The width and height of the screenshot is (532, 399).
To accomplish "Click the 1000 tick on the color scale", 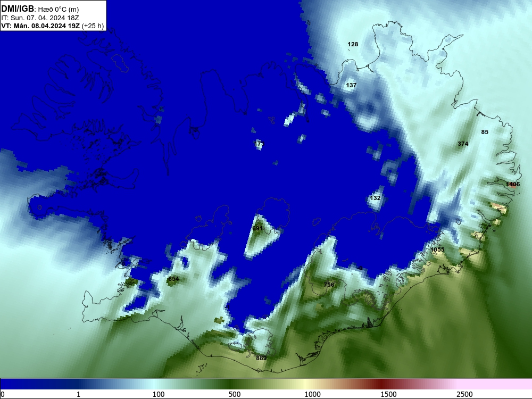I will point(312,394).
